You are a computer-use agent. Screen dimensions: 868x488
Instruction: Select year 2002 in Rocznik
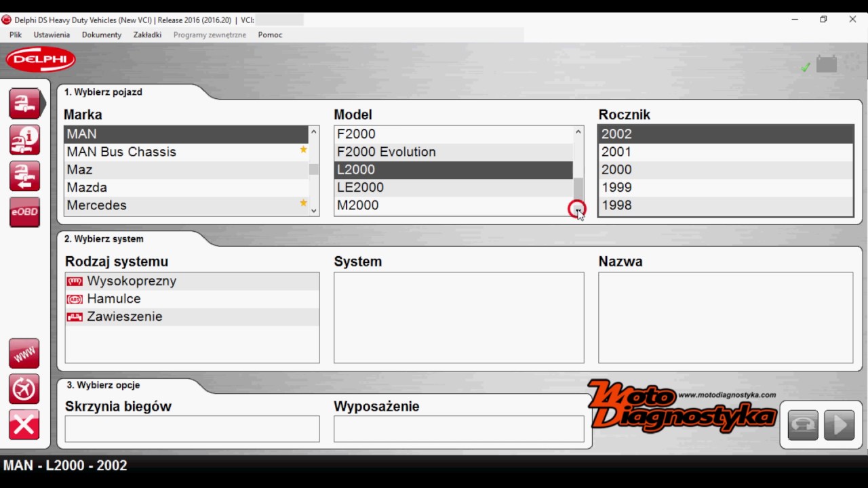point(726,134)
